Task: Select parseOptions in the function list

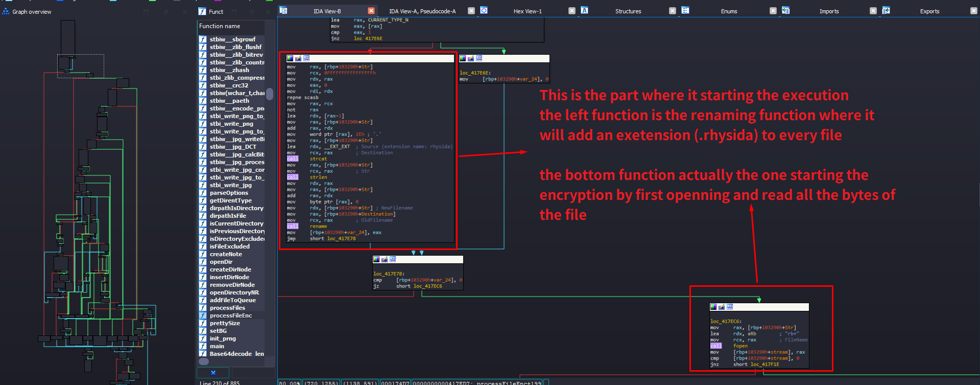Action: pos(231,193)
